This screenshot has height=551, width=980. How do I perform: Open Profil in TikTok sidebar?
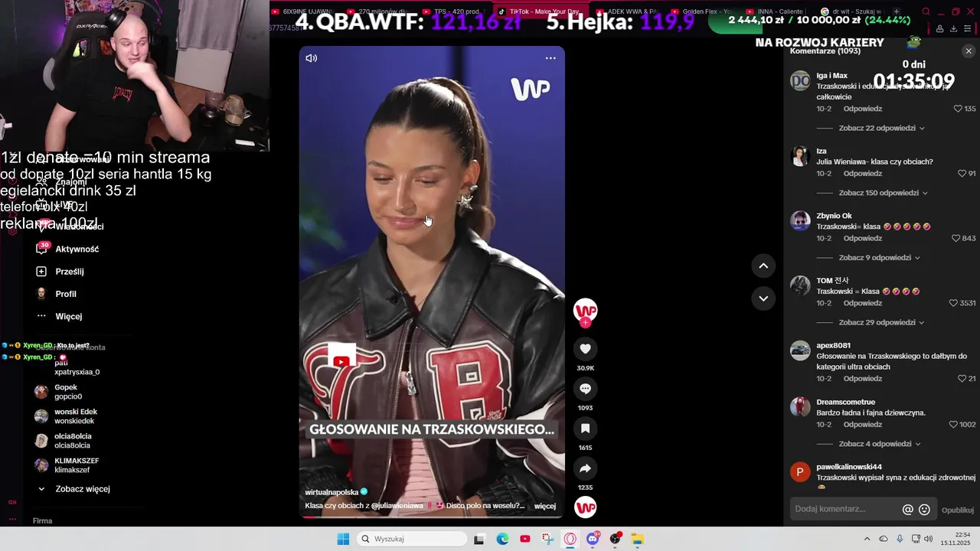(57, 294)
